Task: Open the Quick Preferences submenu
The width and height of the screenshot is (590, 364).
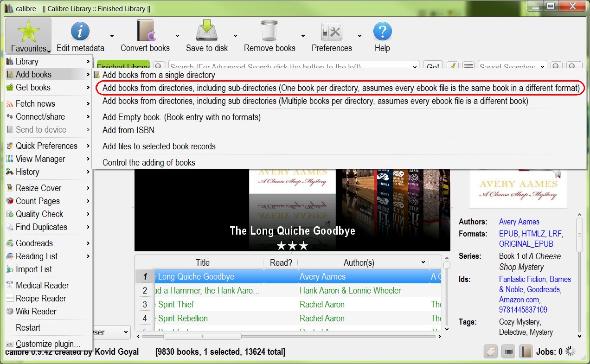Action: [48, 146]
